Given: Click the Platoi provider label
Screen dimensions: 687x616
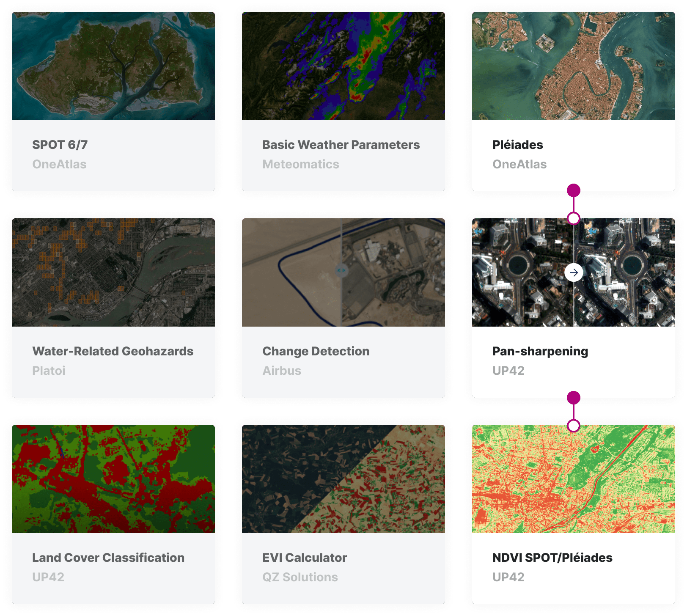Looking at the screenshot, I should 49,371.
